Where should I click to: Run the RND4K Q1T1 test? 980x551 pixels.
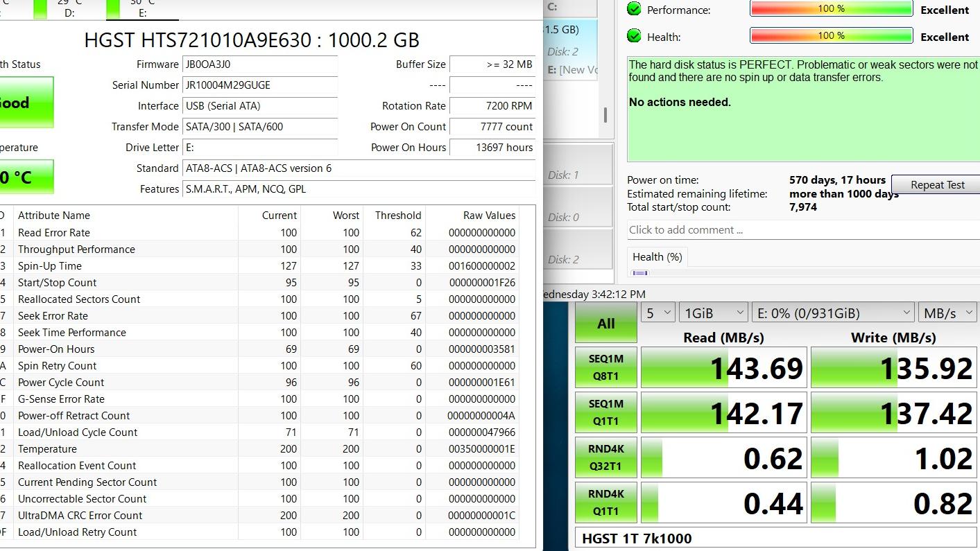605,502
